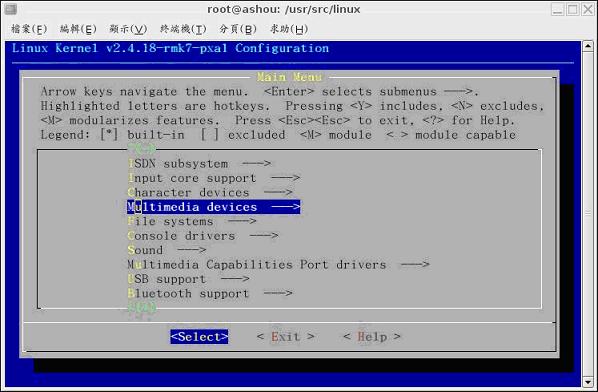The width and height of the screenshot is (598, 392).
Task: Maximize the terminal window
Action: tap(572, 9)
